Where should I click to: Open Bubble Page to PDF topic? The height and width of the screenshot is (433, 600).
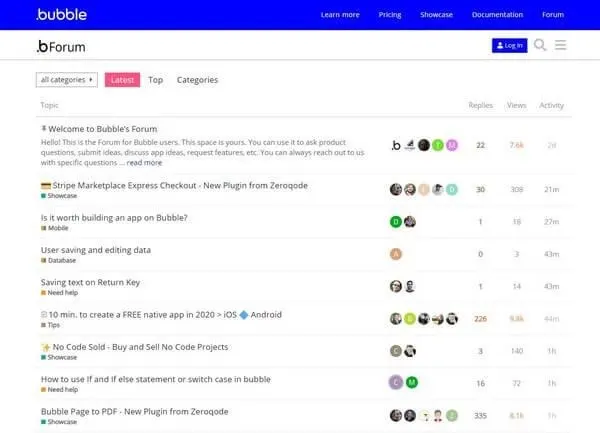point(135,412)
